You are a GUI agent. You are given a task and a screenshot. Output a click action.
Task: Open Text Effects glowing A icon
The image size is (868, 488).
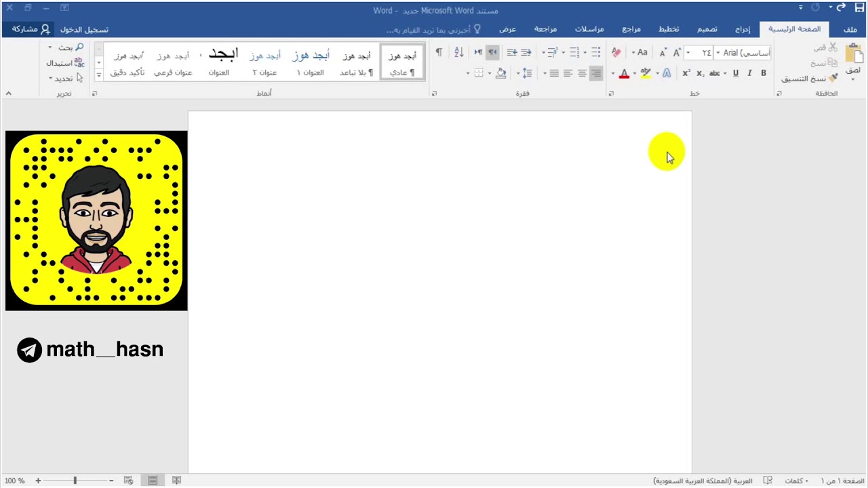(x=667, y=73)
